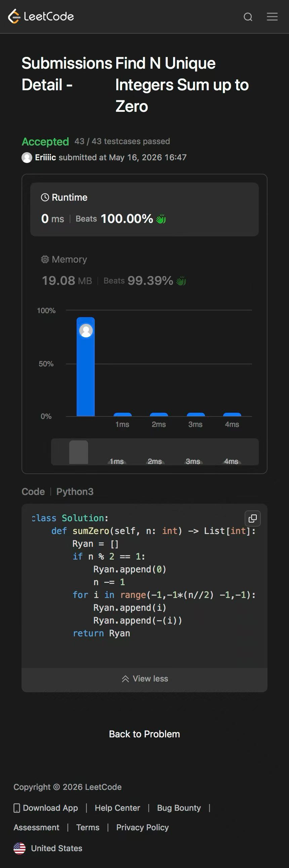Click the clock icon beside Runtime
This screenshot has width=289, height=868.
(x=45, y=197)
